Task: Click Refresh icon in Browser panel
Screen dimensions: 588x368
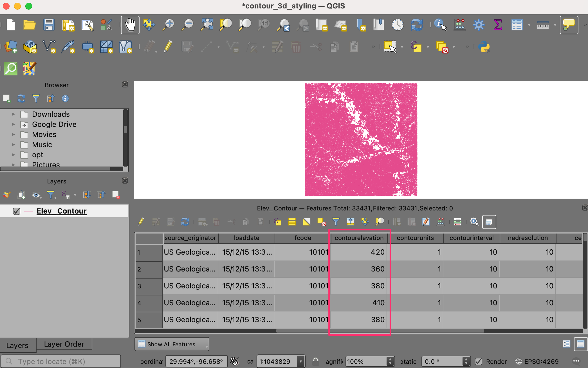Action: [x=21, y=98]
